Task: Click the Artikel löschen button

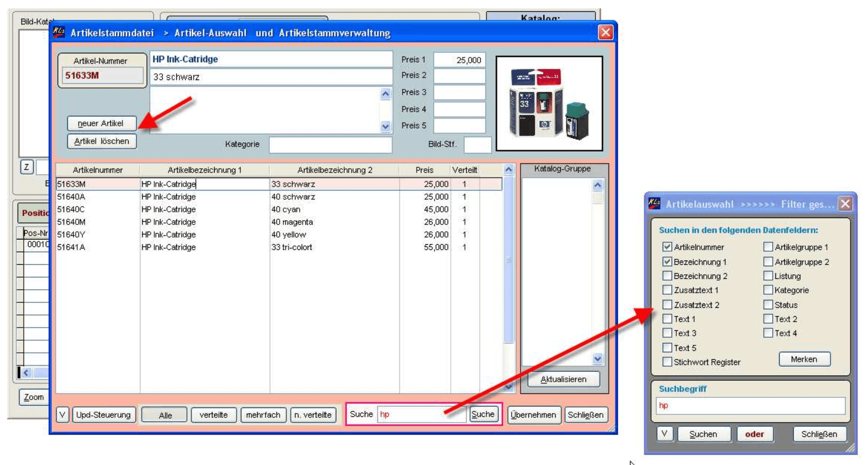Action: point(101,141)
